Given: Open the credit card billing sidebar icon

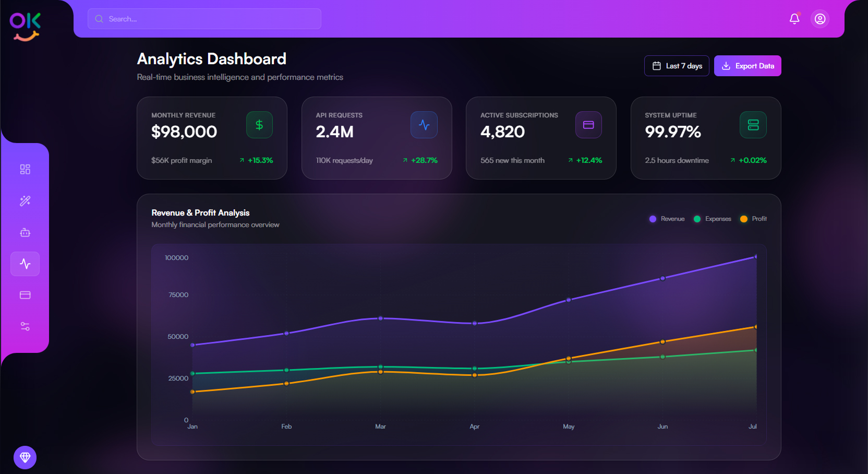Looking at the screenshot, I should coord(25,295).
